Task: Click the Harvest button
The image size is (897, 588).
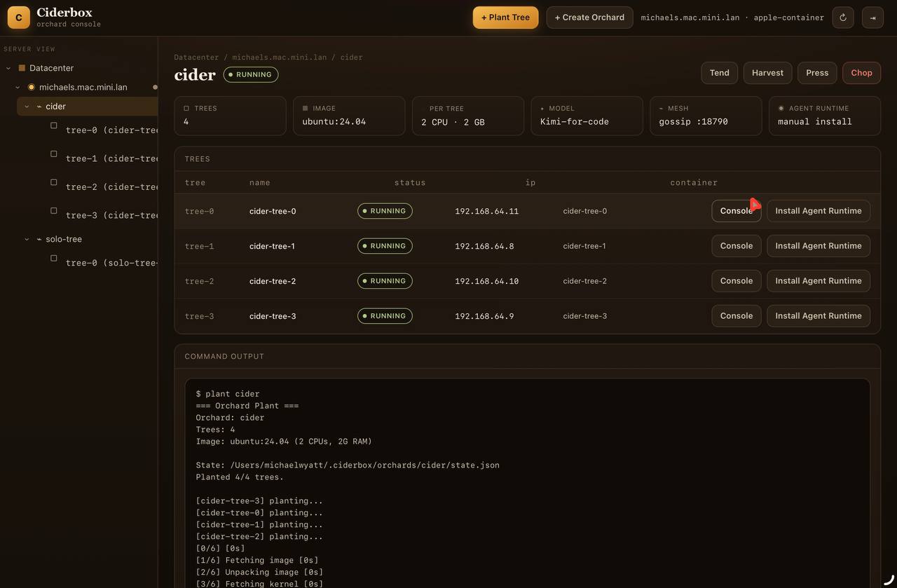Action: pos(767,73)
